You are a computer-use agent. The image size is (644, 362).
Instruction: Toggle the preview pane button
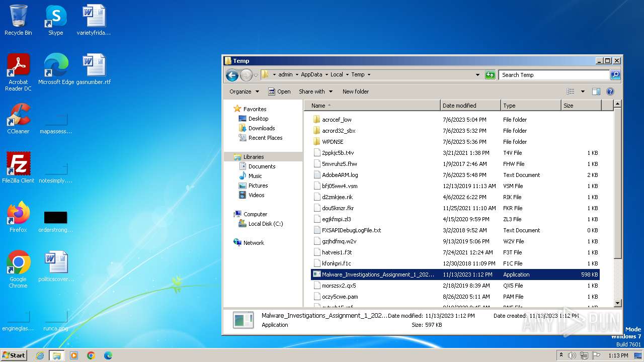pyautogui.click(x=596, y=92)
